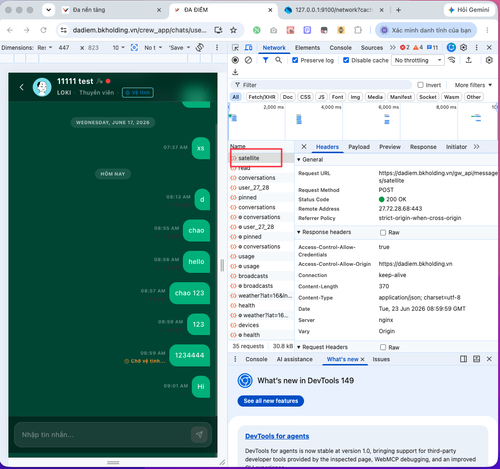The height and width of the screenshot is (469, 500).
Task: Open DevTools settings gear icon
Action: point(463,47)
